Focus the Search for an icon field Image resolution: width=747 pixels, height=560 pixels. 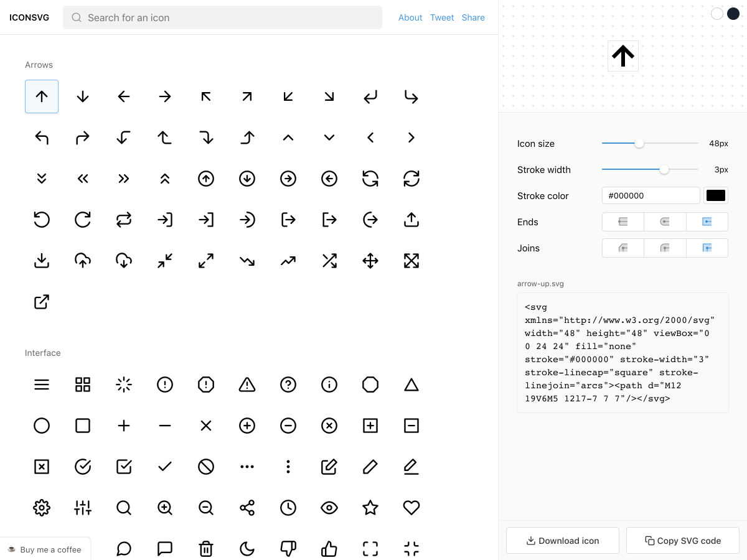[x=223, y=17]
